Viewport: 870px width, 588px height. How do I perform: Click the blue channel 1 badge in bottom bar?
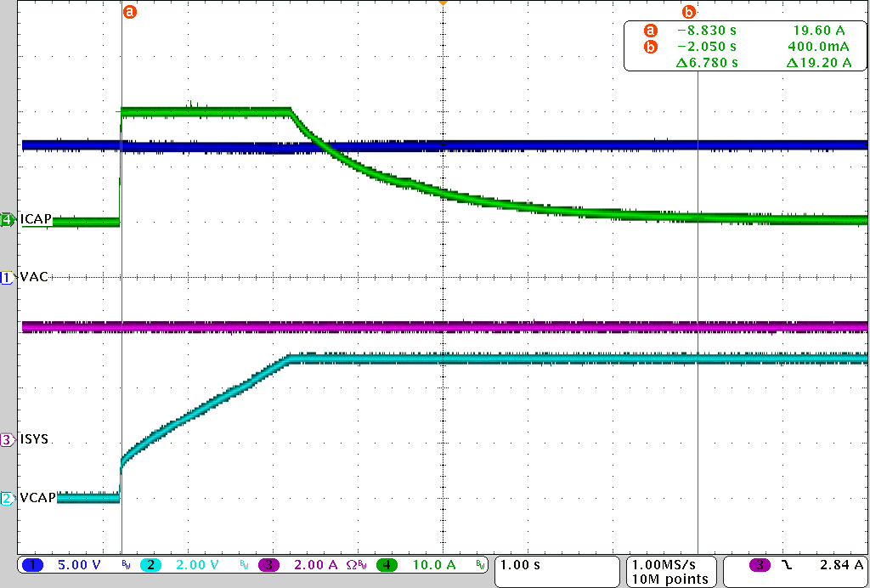[34, 565]
